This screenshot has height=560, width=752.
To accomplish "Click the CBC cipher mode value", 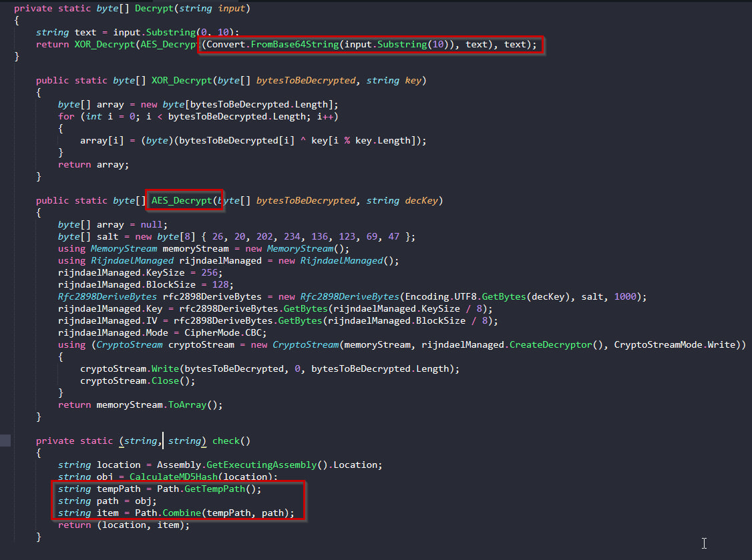I will pyautogui.click(x=258, y=332).
